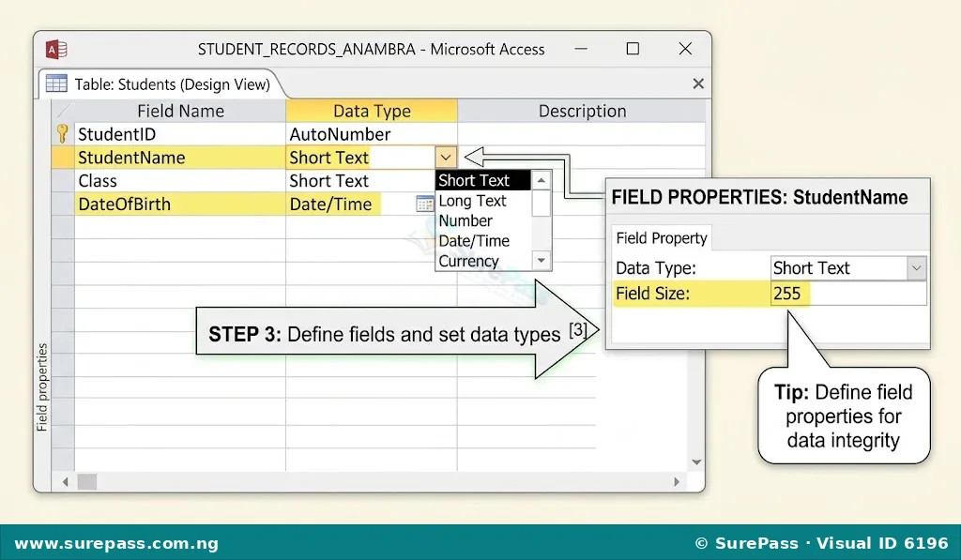Open the StudentName data type dropdown arrow
961x560 pixels.
tap(446, 158)
